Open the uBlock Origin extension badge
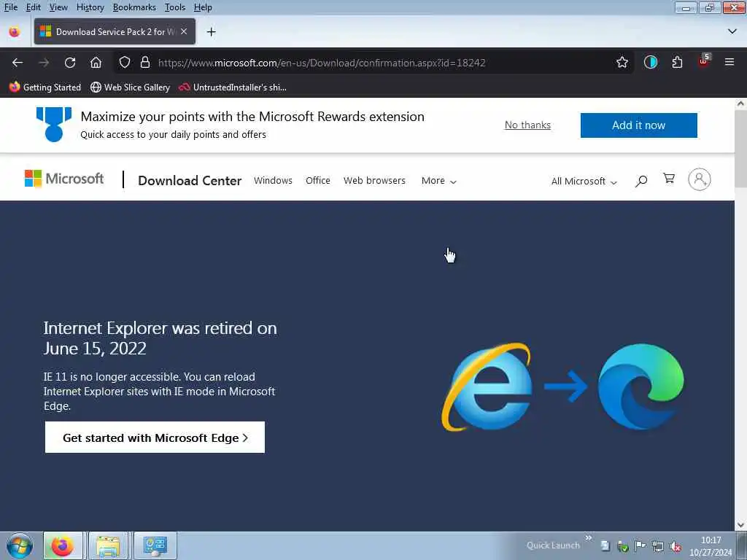The width and height of the screenshot is (747, 560). [704, 61]
